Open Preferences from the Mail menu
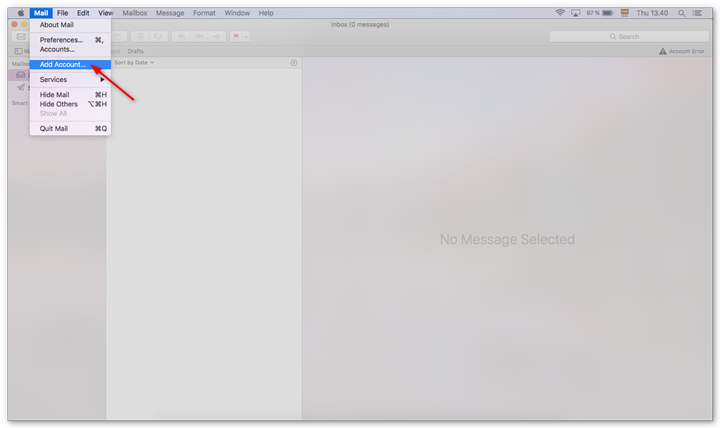Image resolution: width=720 pixels, height=428 pixels. point(61,40)
